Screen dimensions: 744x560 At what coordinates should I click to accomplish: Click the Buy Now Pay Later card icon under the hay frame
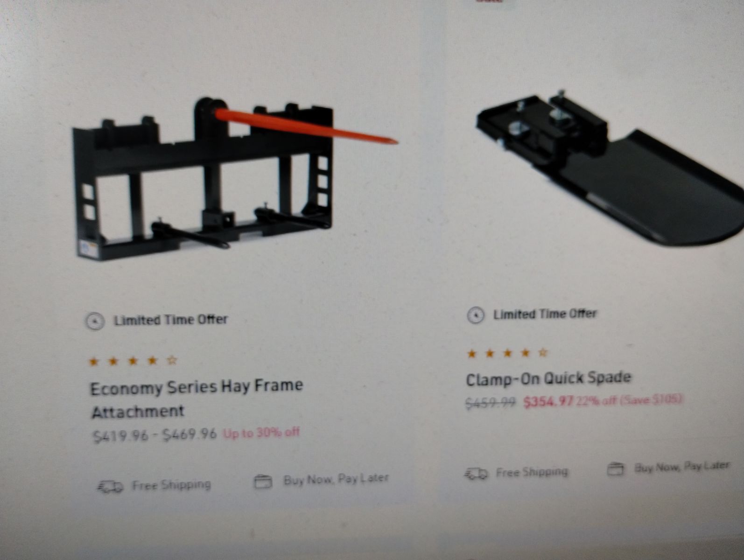[x=263, y=481]
